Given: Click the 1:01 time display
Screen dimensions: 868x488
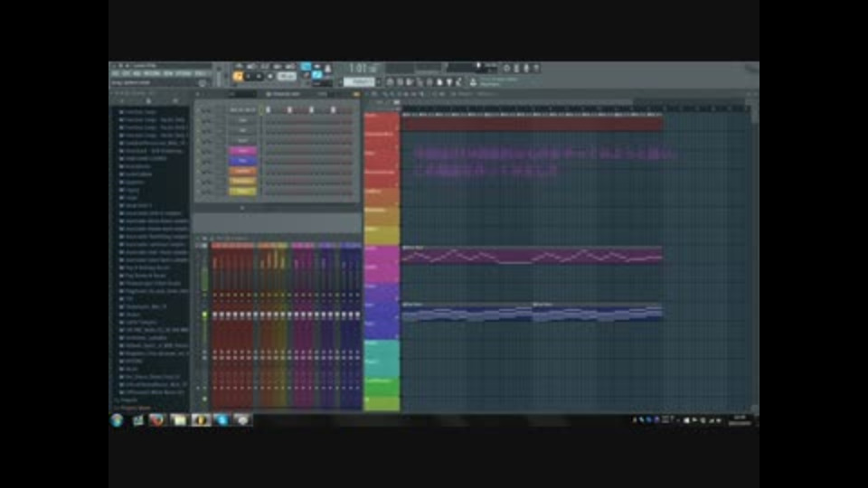Looking at the screenshot, I should point(363,68).
